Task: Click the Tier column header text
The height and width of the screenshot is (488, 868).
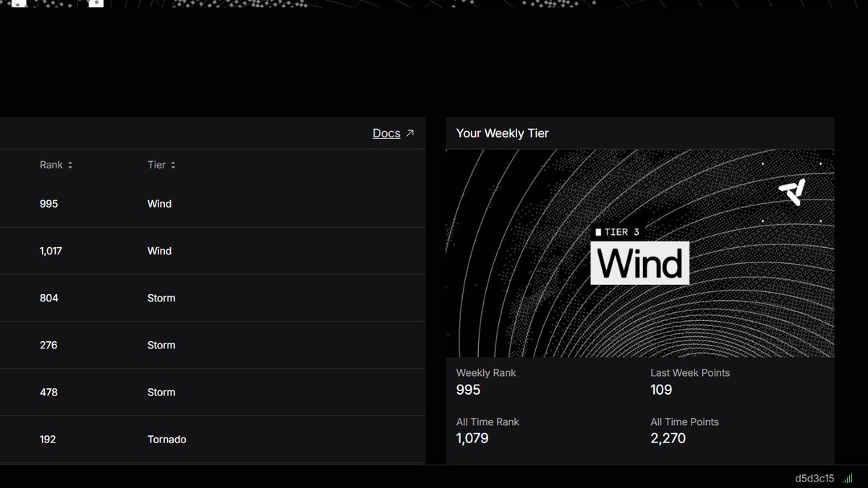Action: (156, 165)
